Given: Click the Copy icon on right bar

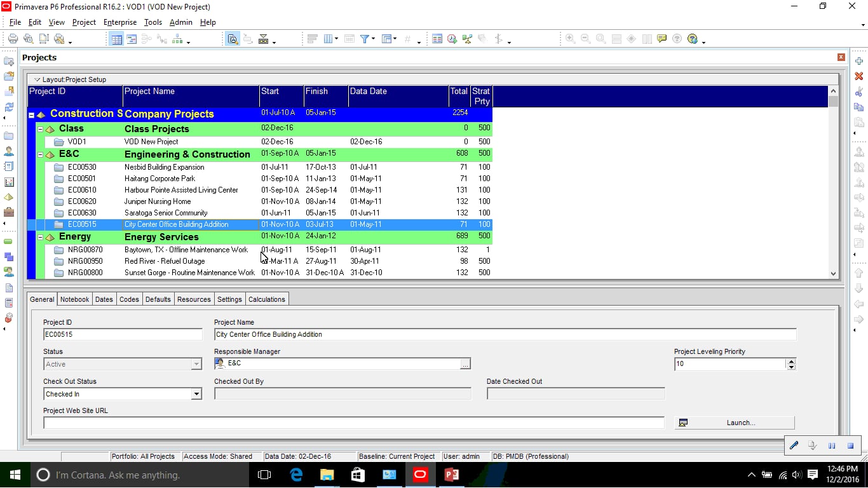Looking at the screenshot, I should pos(859,107).
